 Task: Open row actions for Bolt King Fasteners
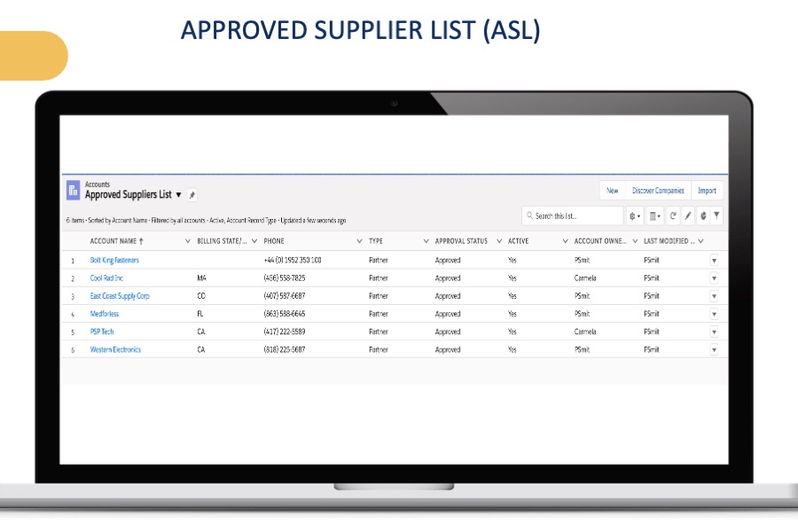[x=714, y=261]
